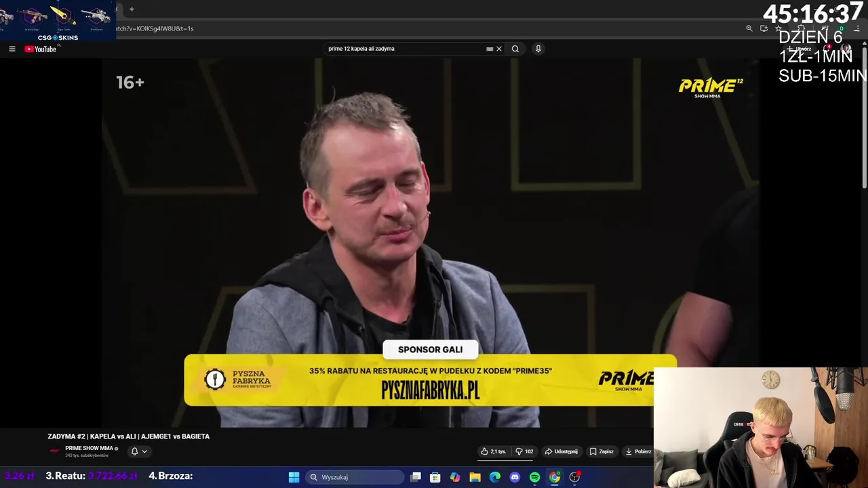868x488 pixels.
Task: Open Microsoft Store from the taskbar
Action: point(435,477)
